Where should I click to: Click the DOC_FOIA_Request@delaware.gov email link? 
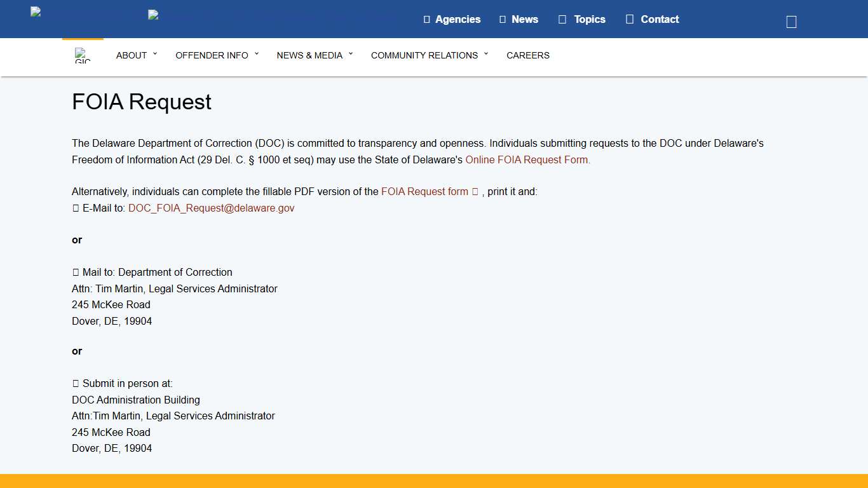coord(211,208)
